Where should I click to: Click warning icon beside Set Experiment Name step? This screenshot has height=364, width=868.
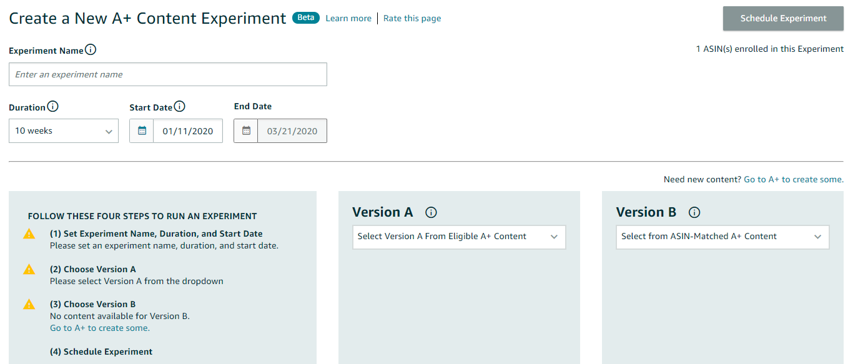[29, 234]
